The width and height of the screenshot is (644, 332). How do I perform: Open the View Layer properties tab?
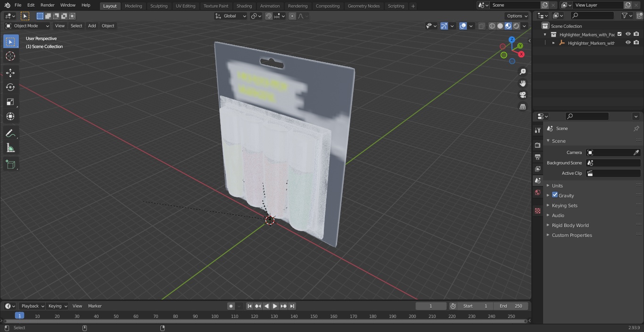click(537, 169)
